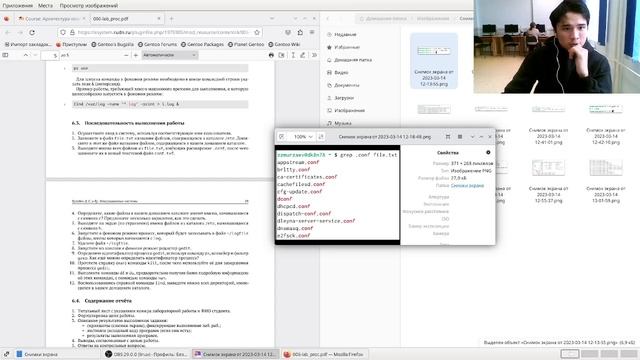Viewport: 640px width, 360px height.
Task: Open a new Firefox tab
Action: pos(171,19)
